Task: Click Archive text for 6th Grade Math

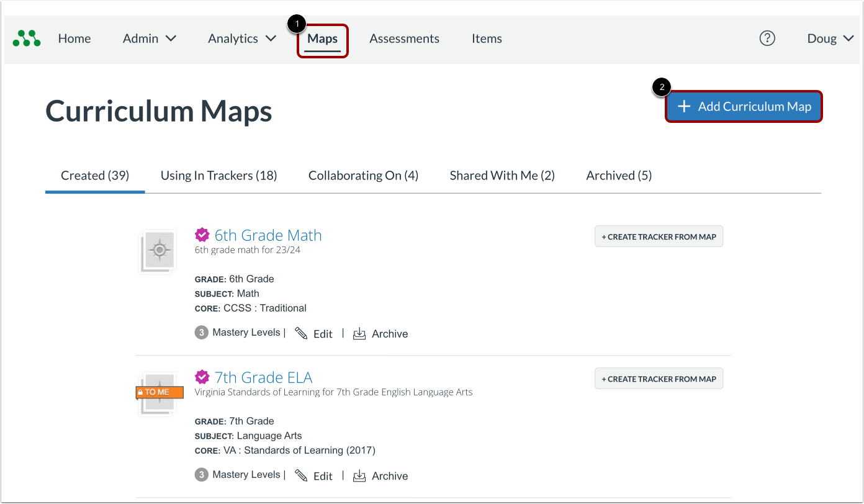Action: coord(390,334)
